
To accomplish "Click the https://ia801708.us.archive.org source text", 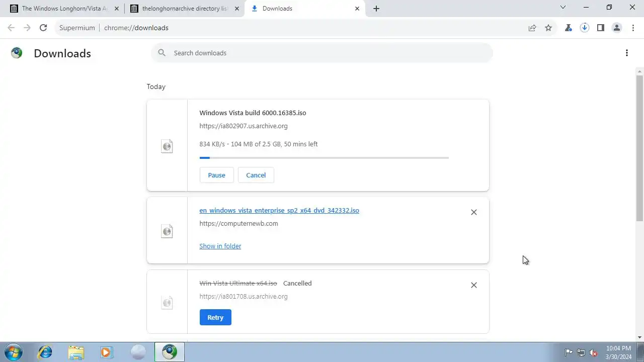I will [x=244, y=296].
